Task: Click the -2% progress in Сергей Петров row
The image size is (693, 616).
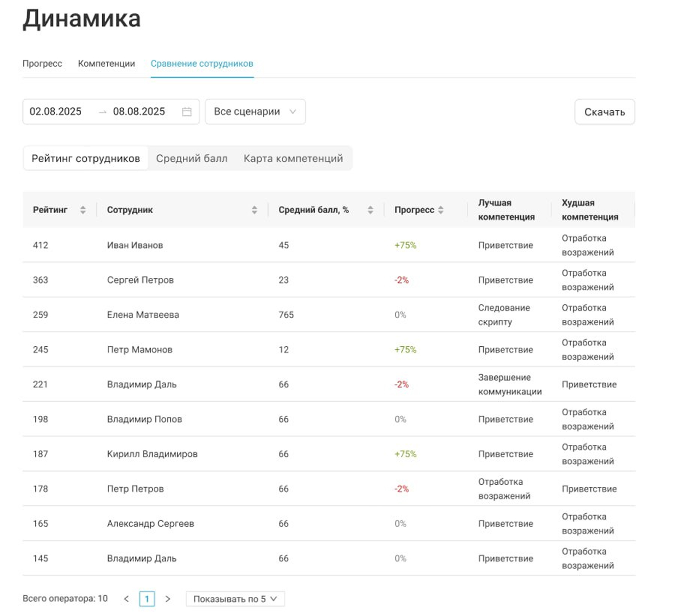Action: click(x=401, y=280)
